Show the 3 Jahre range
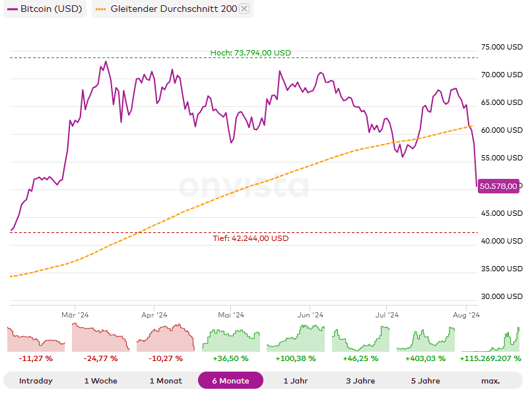Viewport: 532px width, 398px height. (360, 381)
